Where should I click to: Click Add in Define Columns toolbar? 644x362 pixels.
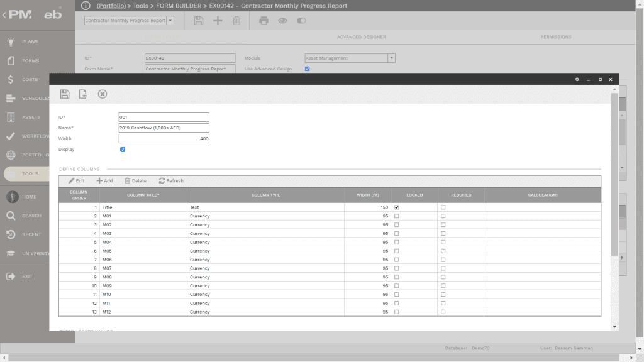pos(104,180)
